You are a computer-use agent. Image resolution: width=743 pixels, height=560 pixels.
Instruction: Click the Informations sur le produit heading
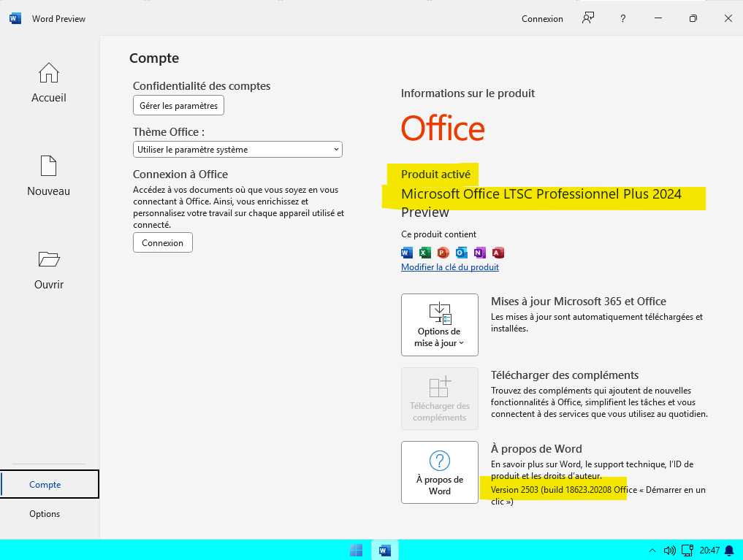468,93
